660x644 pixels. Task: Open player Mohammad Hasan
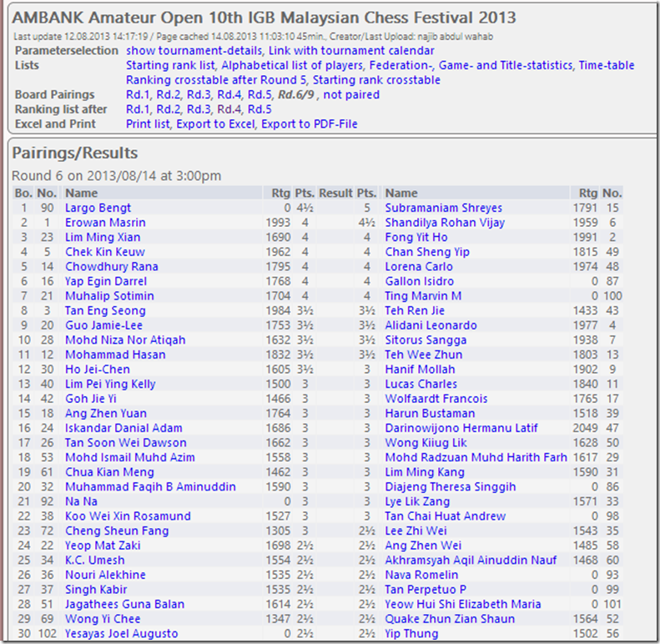point(115,355)
